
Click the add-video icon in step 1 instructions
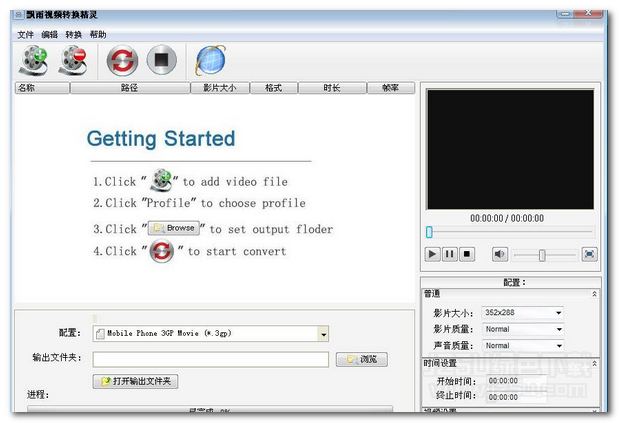coord(162,180)
